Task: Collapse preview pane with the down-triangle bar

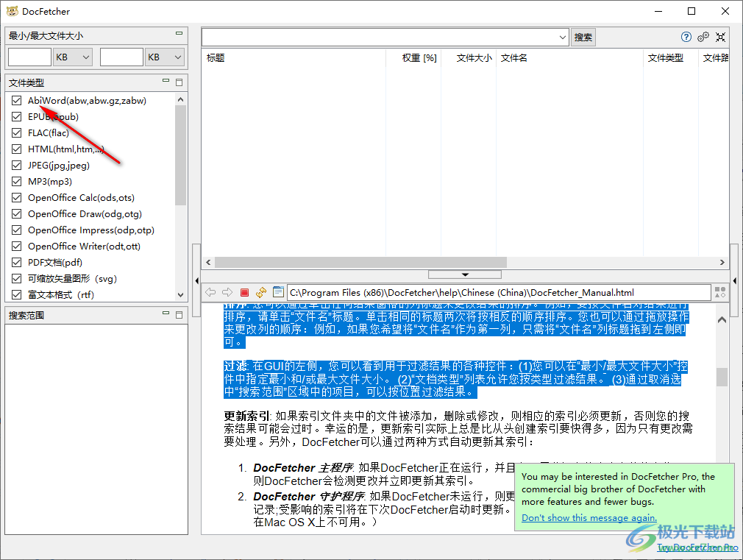Action: (x=465, y=274)
